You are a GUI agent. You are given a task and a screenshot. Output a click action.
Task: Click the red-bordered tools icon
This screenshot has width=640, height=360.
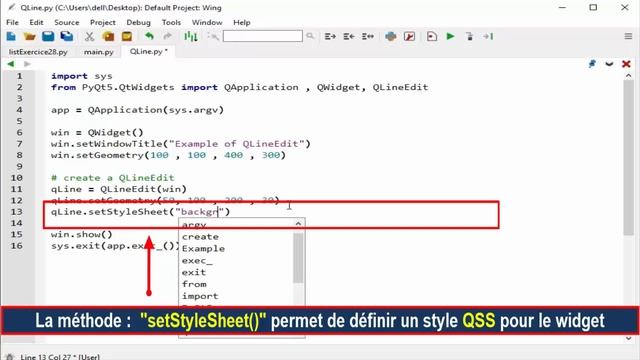(x=409, y=37)
